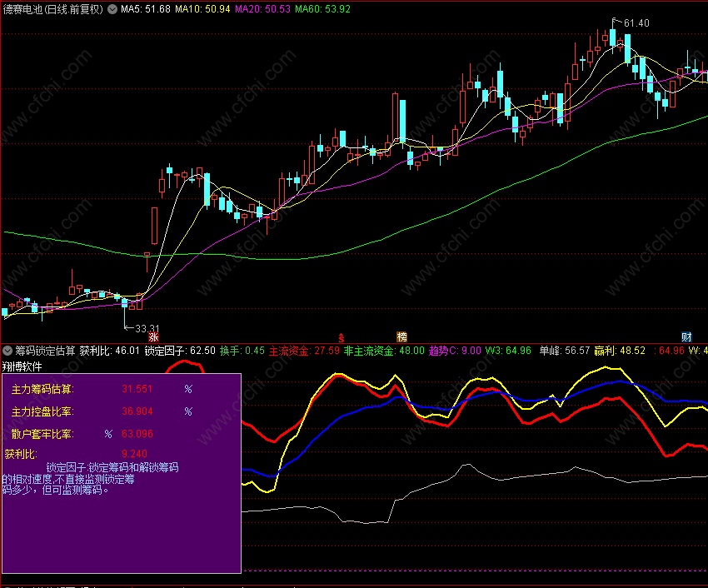
Task: Open the 财 marker icon at bottom right
Action: [x=686, y=337]
